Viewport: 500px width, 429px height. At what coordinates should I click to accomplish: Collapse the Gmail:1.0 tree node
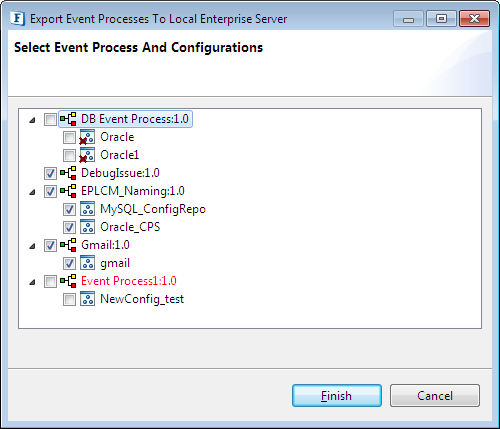(x=32, y=246)
